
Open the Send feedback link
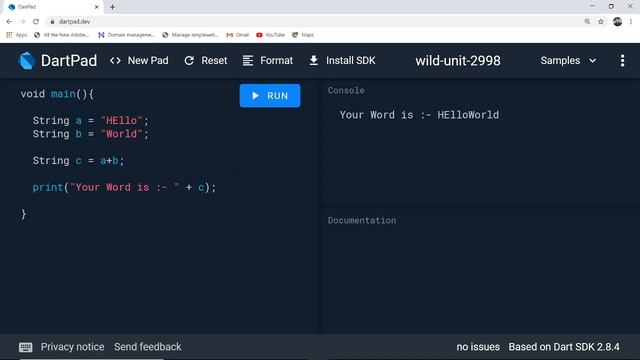(147, 347)
